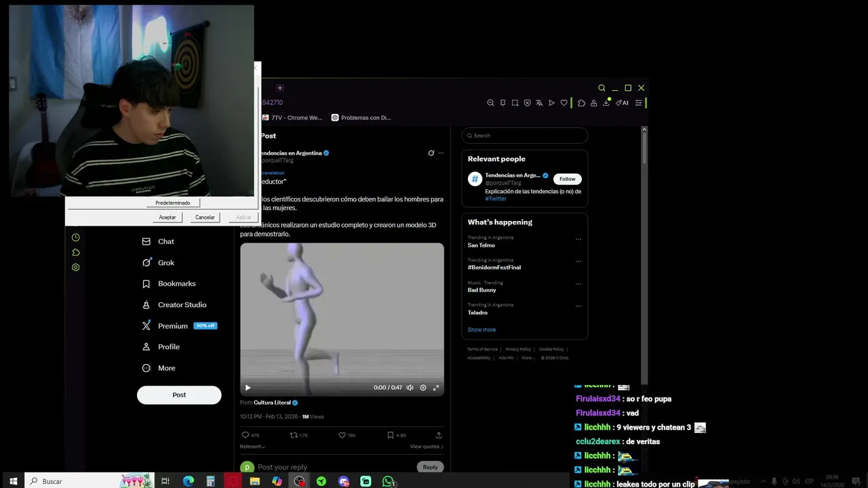
Task: Open the browser extensions cube icon
Action: [x=581, y=103]
